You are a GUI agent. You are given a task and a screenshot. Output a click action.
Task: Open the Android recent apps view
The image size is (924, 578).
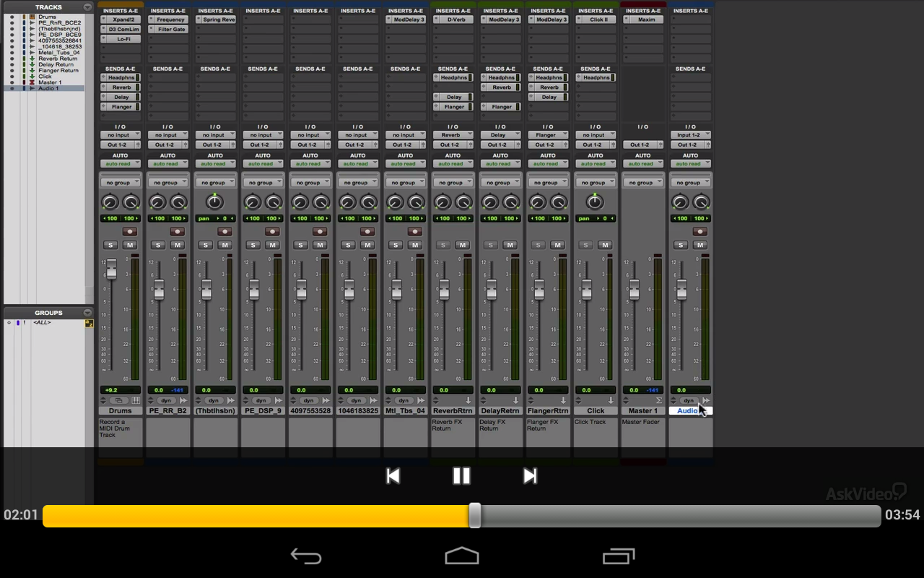[x=618, y=556]
